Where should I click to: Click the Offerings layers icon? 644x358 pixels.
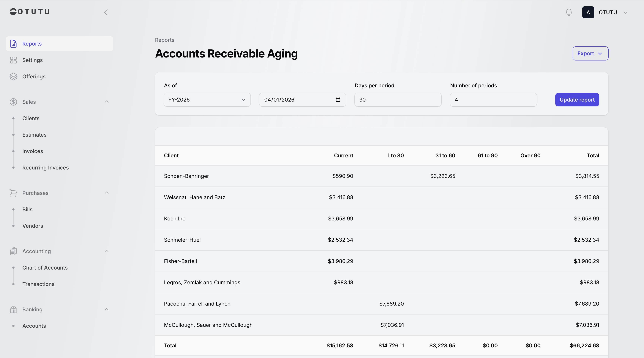click(x=13, y=77)
